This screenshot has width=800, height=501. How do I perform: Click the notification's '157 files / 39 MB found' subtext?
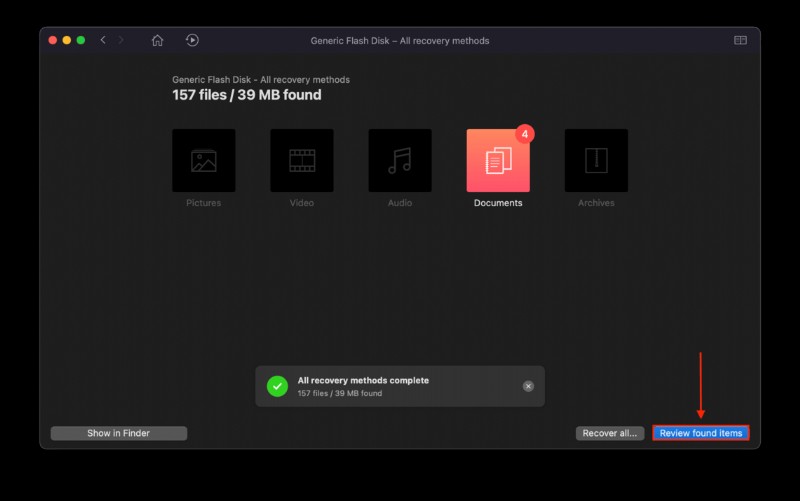click(x=340, y=393)
